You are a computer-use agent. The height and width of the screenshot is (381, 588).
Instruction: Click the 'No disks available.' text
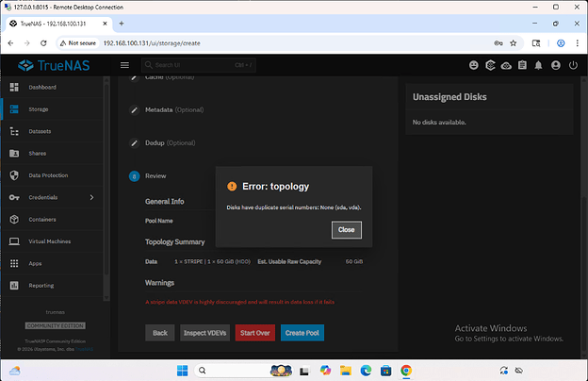click(439, 123)
